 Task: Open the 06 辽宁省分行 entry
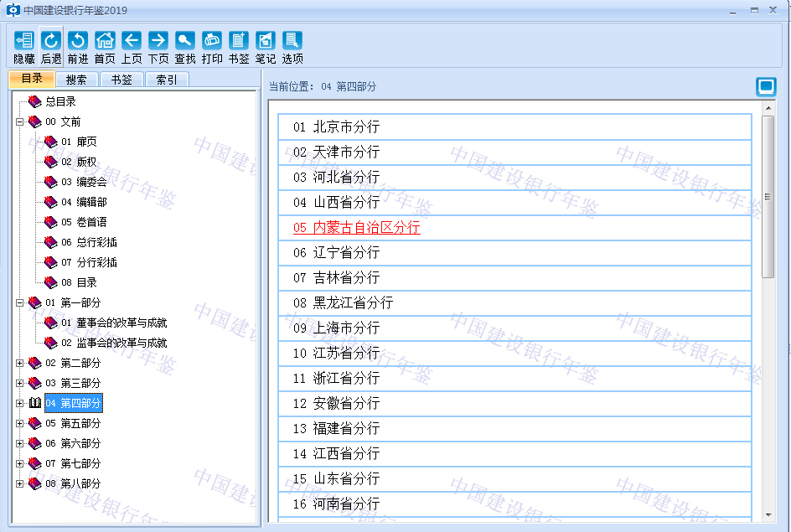(514, 253)
